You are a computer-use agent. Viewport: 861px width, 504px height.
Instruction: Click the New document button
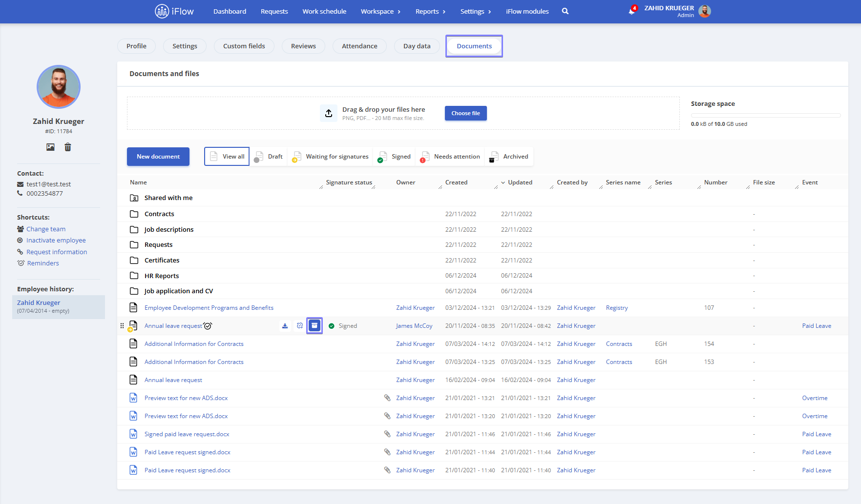point(158,157)
